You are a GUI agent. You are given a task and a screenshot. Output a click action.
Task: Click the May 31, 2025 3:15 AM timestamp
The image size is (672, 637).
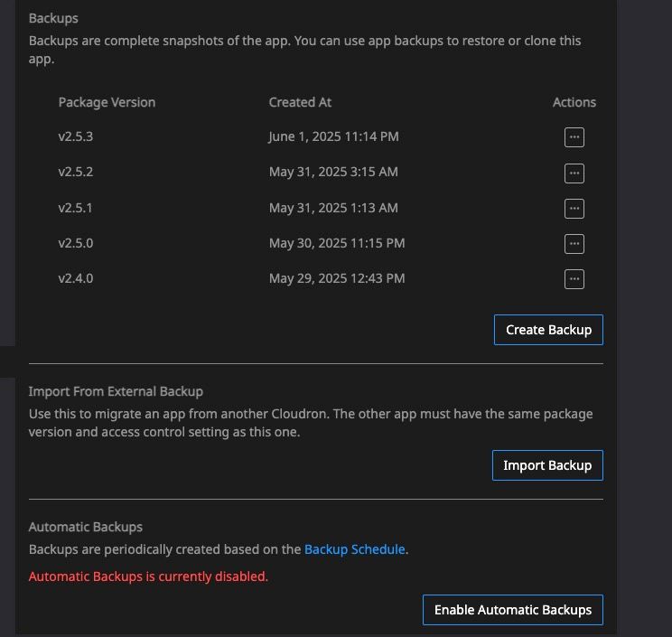(333, 172)
